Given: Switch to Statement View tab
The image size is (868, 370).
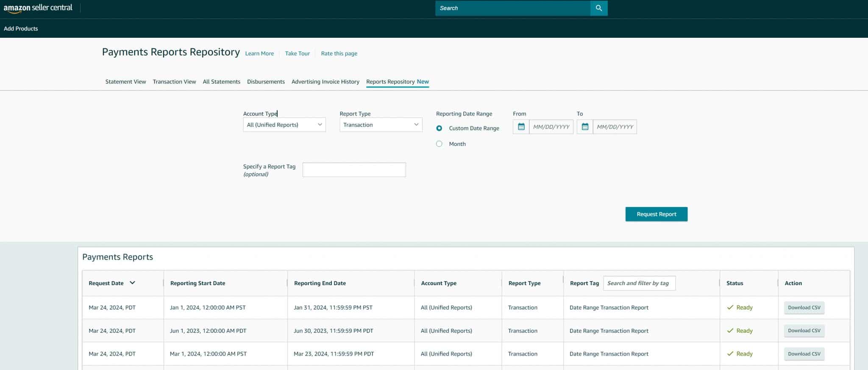Looking at the screenshot, I should (125, 81).
